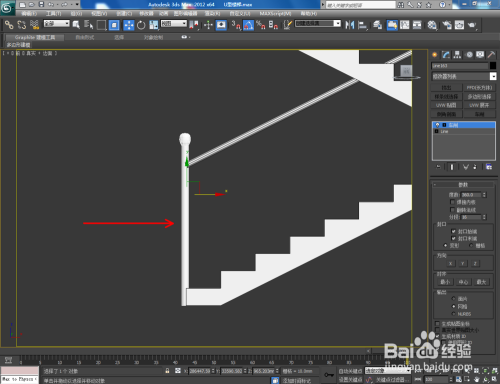This screenshot has height=384, width=500.
Task: Open the Render Setup icon
Action: [x=447, y=25]
